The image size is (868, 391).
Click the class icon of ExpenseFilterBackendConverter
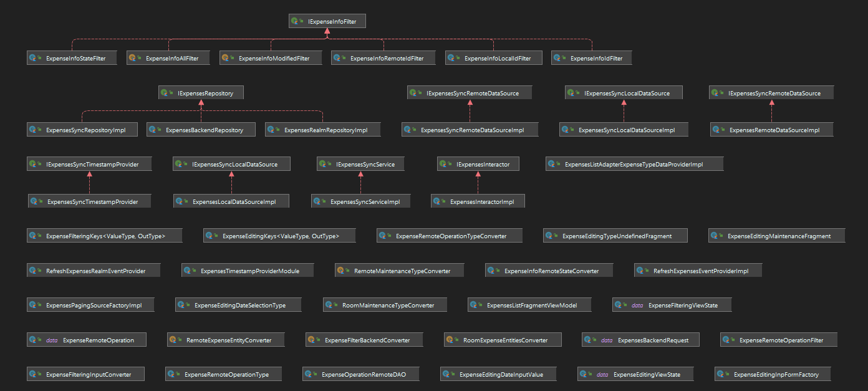pos(311,339)
